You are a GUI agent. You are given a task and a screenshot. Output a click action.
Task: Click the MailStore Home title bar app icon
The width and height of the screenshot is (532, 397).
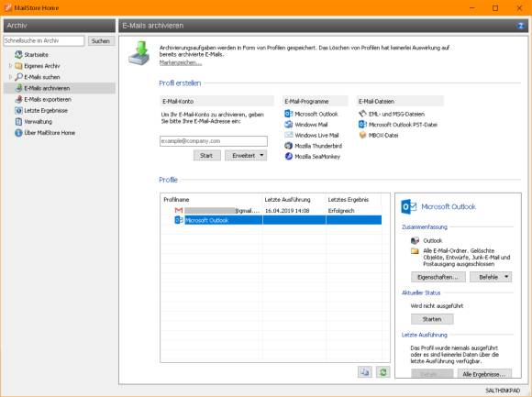click(x=8, y=7)
